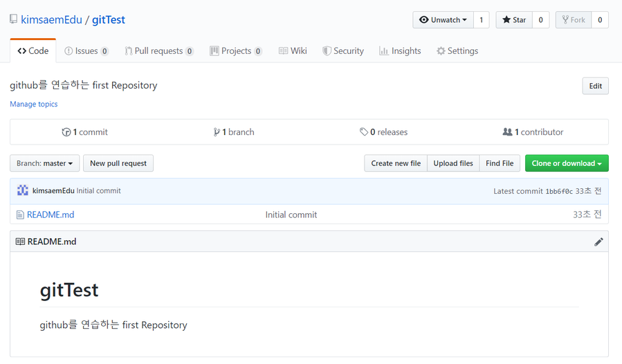Click the shield icon on Security tab
The height and width of the screenshot is (364, 622).
point(327,51)
